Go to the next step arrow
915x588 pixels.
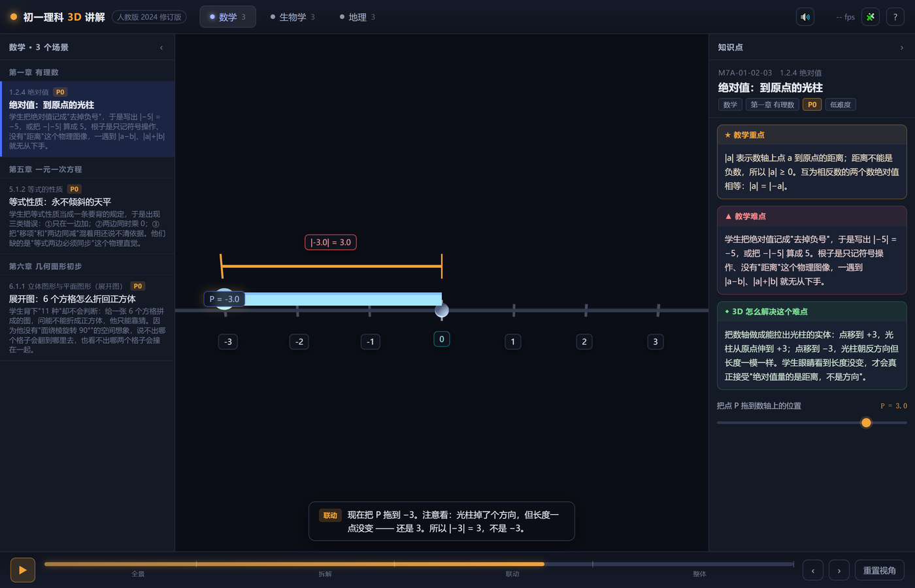pos(839,570)
